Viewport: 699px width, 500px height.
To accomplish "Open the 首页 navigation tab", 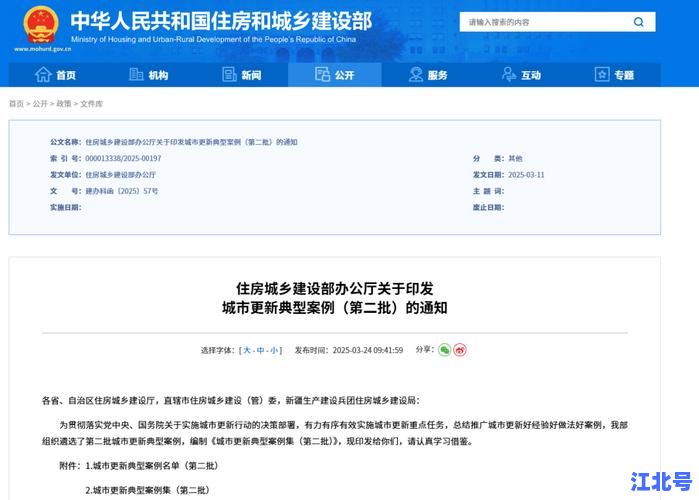I will click(x=55, y=75).
